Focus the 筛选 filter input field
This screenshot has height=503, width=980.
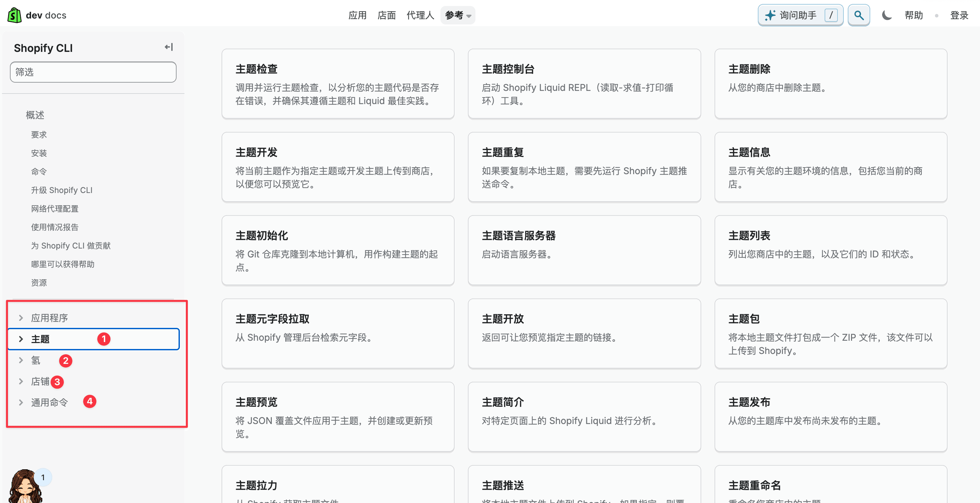(x=93, y=72)
